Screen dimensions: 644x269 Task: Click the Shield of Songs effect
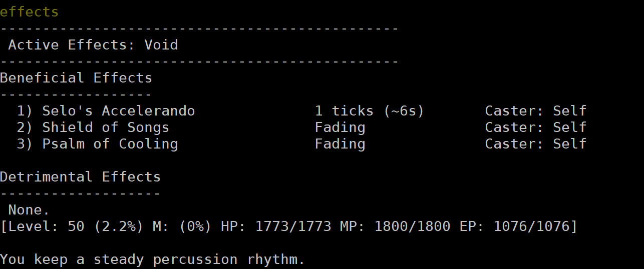click(x=106, y=127)
